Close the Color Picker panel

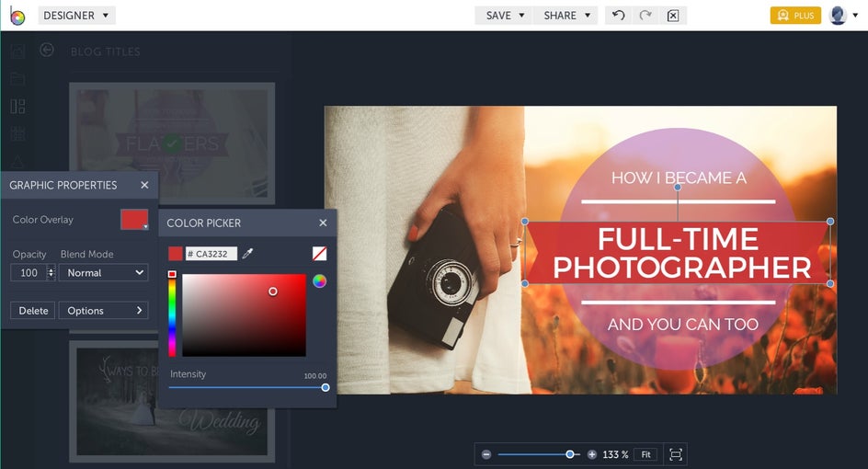323,223
